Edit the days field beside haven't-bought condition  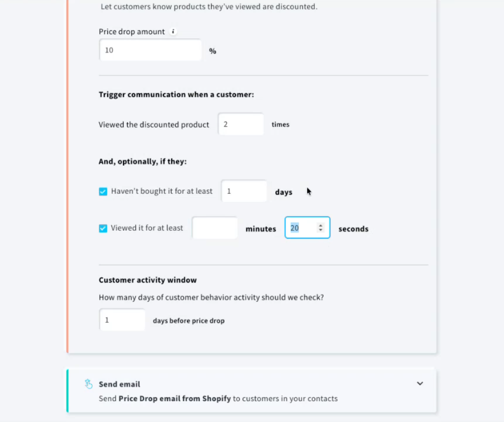point(244,191)
